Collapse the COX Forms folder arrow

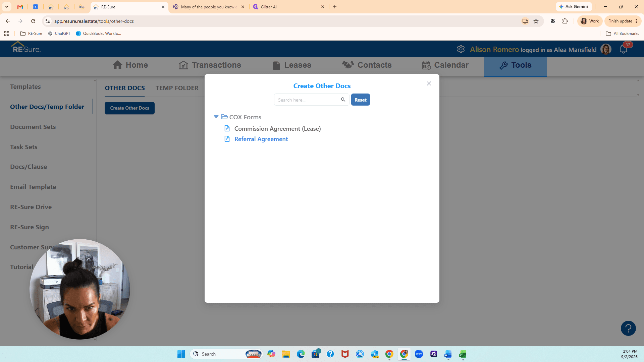216,117
